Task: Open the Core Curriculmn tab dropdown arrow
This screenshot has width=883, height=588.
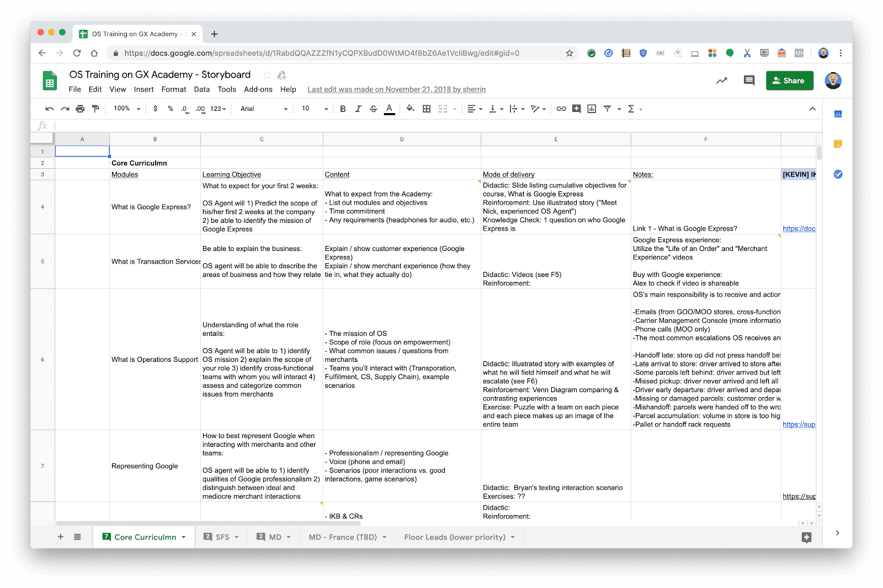Action: pyautogui.click(x=184, y=537)
